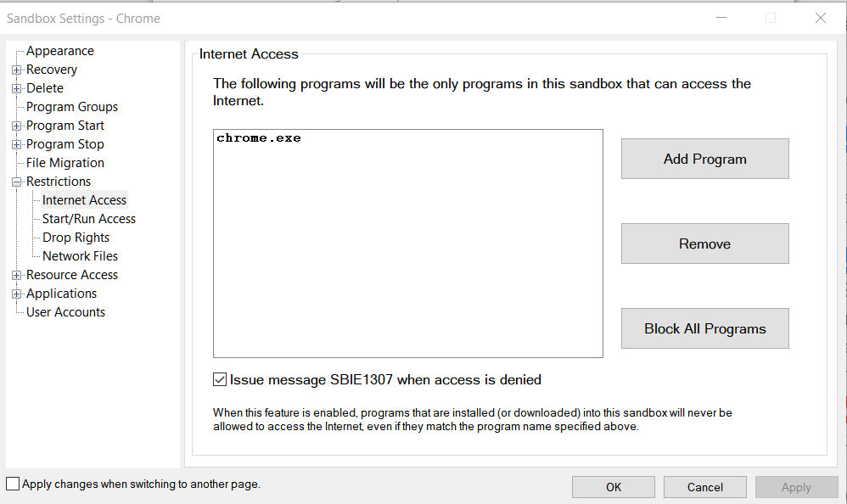Open the User Accounts page
Image resolution: width=847 pixels, height=504 pixels.
(x=65, y=312)
